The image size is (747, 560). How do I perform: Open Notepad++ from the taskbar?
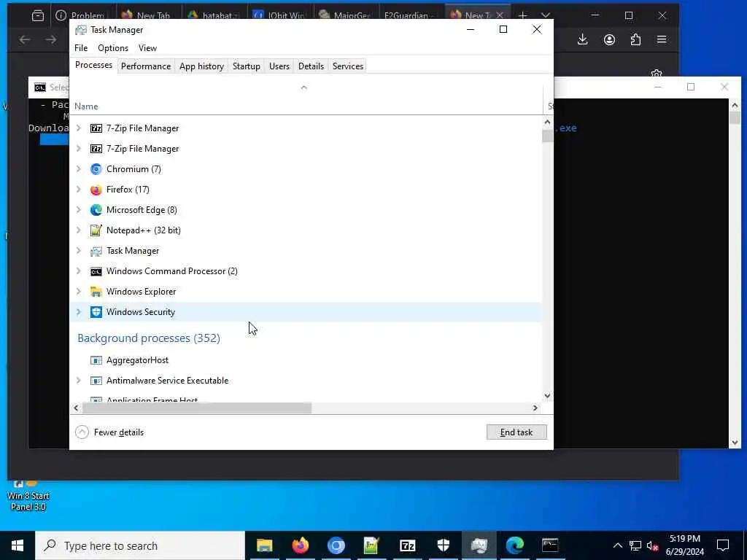(371, 545)
